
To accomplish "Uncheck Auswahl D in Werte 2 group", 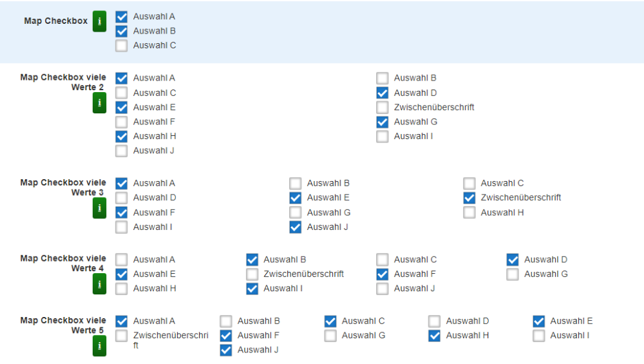I will (383, 93).
